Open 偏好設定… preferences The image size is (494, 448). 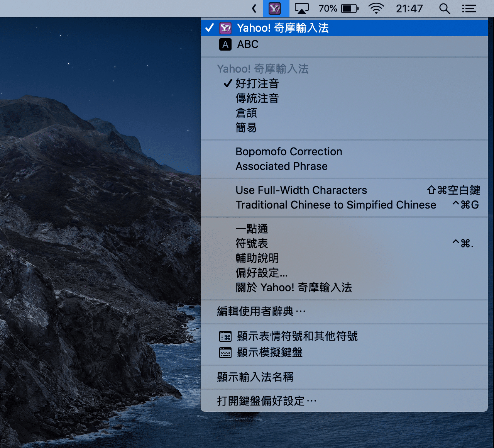(x=344, y=273)
